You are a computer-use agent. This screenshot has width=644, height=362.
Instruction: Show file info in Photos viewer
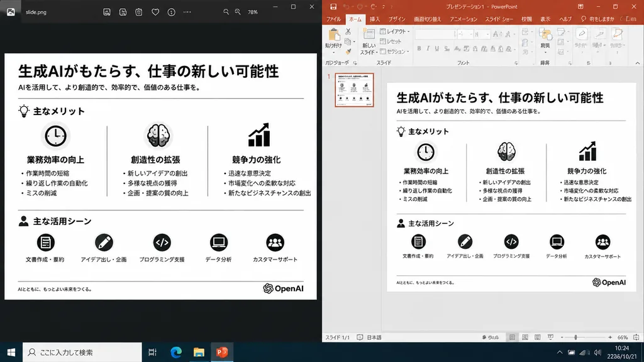click(171, 13)
